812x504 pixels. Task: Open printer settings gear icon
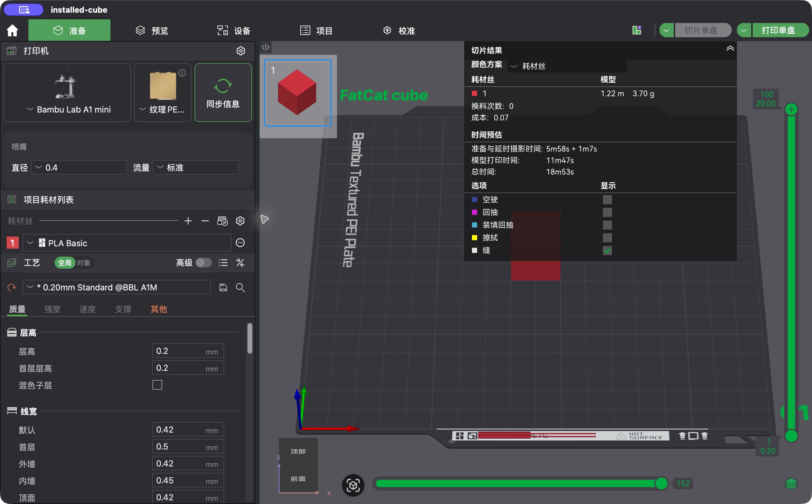240,51
